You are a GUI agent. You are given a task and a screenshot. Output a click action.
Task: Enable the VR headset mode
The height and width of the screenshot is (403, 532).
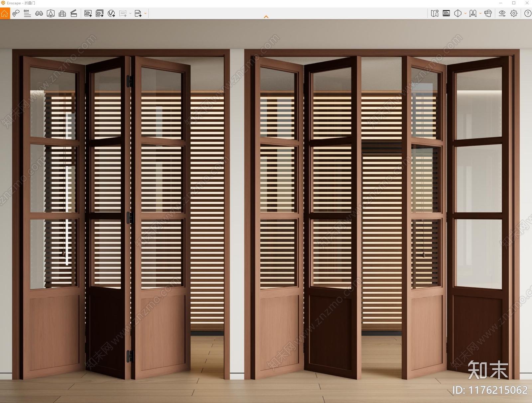488,14
